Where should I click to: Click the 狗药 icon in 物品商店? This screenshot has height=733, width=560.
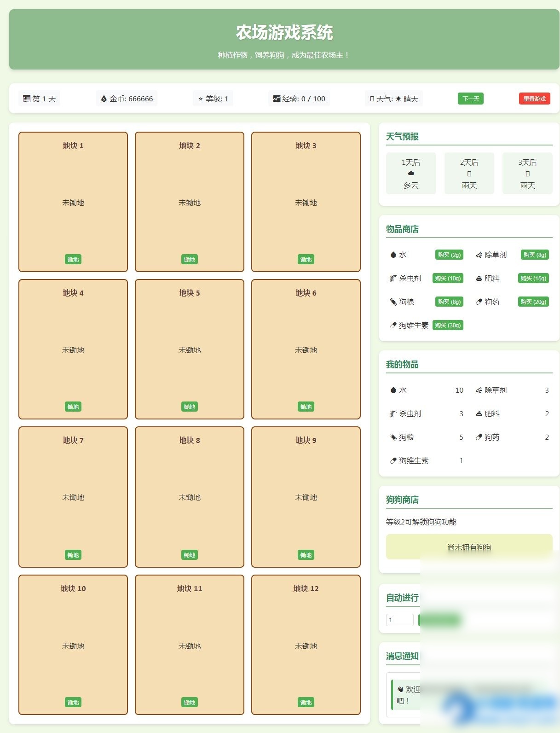479,302
